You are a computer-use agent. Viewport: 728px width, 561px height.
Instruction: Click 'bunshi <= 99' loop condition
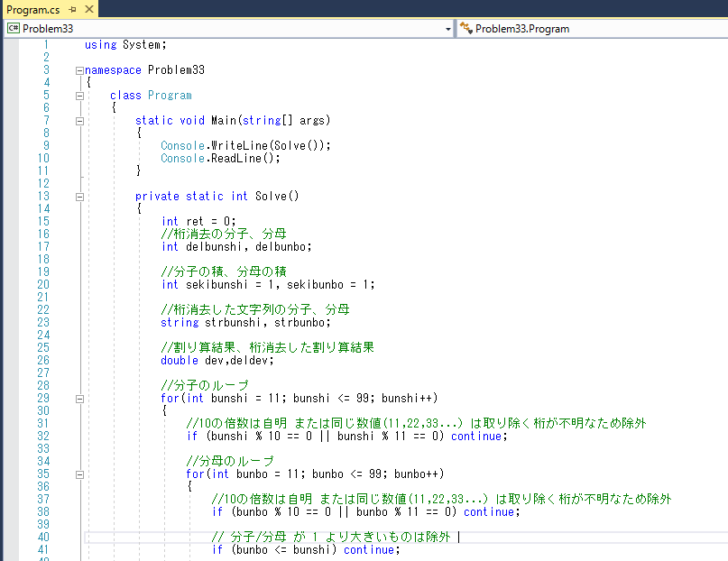pyautogui.click(x=331, y=398)
